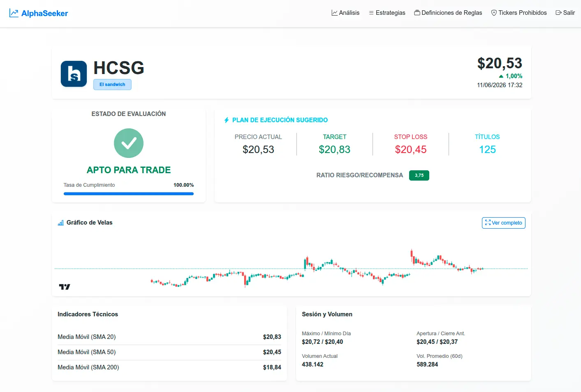Click the Estrategias list icon
581x392 pixels.
coord(371,13)
